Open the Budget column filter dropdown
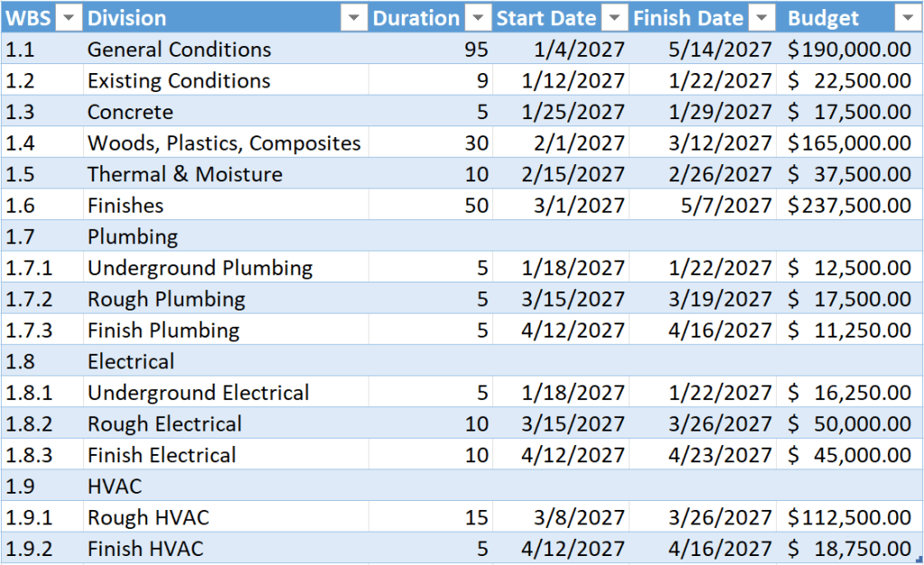Screen dimensions: 924x565 coord(908,18)
